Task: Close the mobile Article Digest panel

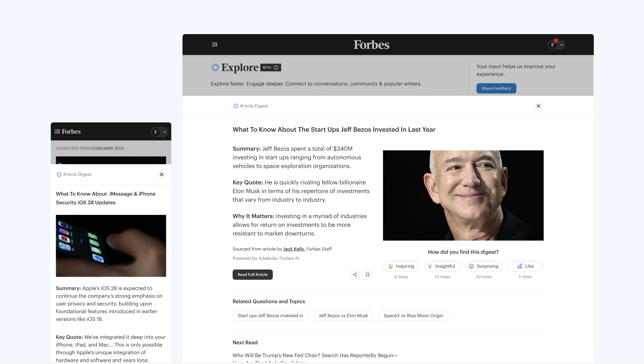Action: (161, 174)
